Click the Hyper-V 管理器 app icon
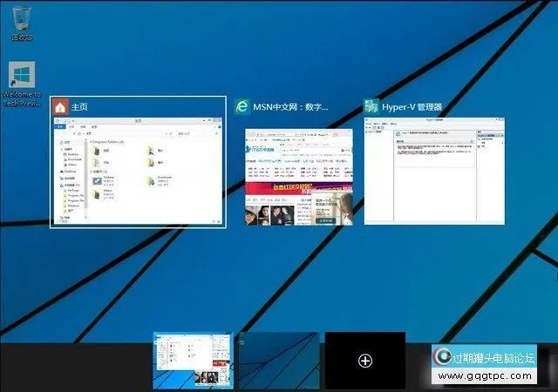This screenshot has height=392, width=558. click(372, 106)
